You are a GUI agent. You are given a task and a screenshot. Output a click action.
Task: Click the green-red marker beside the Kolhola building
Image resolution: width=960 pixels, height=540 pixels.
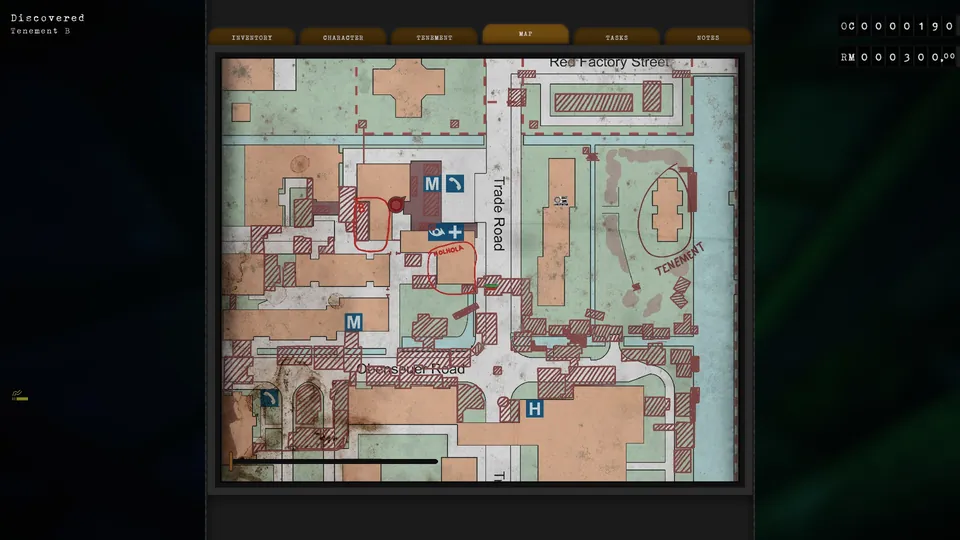point(490,285)
